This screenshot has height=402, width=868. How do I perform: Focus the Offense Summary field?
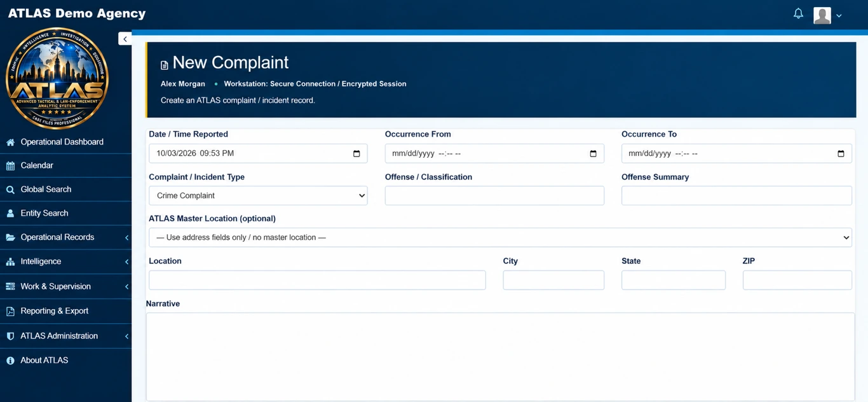(736, 195)
